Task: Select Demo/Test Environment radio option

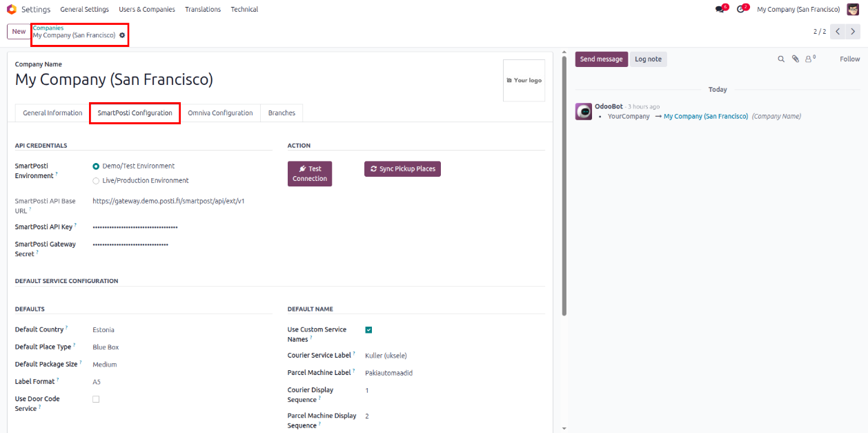Action: tap(96, 166)
